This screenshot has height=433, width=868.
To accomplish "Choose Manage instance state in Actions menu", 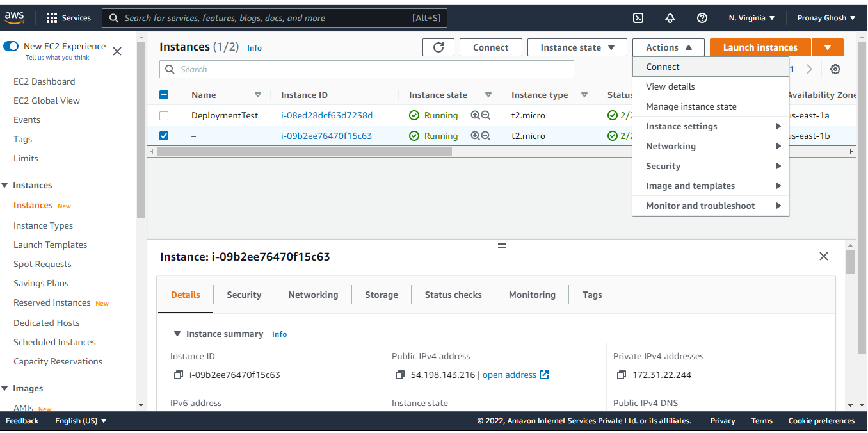I will point(711,106).
